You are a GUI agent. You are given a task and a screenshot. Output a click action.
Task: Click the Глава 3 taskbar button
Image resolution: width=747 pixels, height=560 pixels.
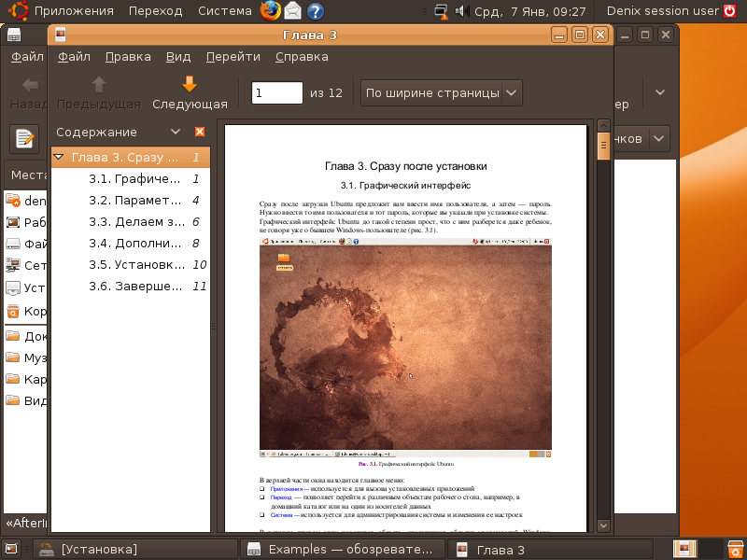tap(550, 550)
